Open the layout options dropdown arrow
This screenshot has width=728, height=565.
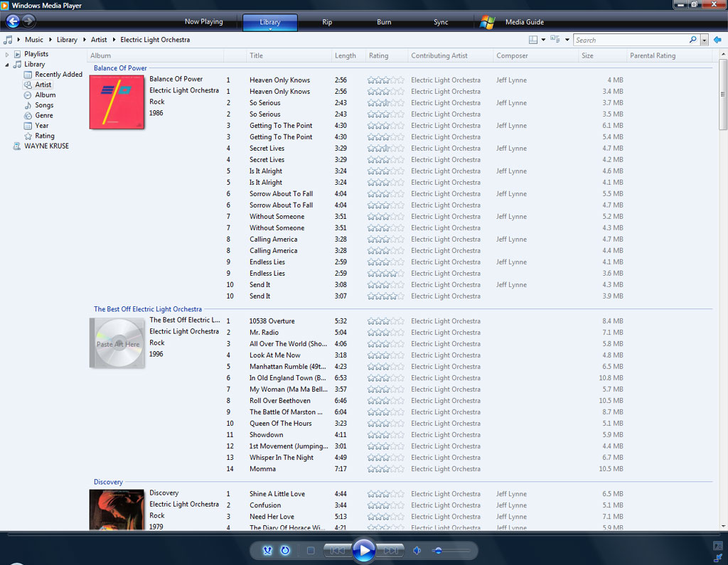pyautogui.click(x=543, y=40)
